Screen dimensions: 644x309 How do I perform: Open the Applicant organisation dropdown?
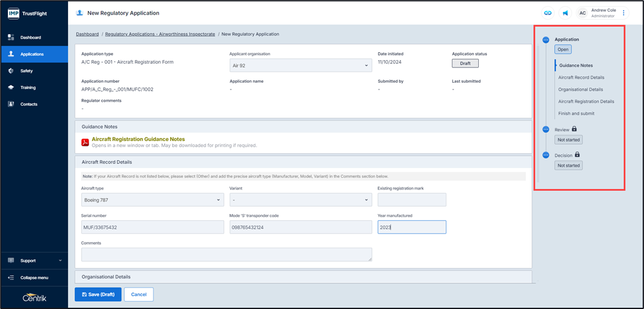click(x=300, y=66)
